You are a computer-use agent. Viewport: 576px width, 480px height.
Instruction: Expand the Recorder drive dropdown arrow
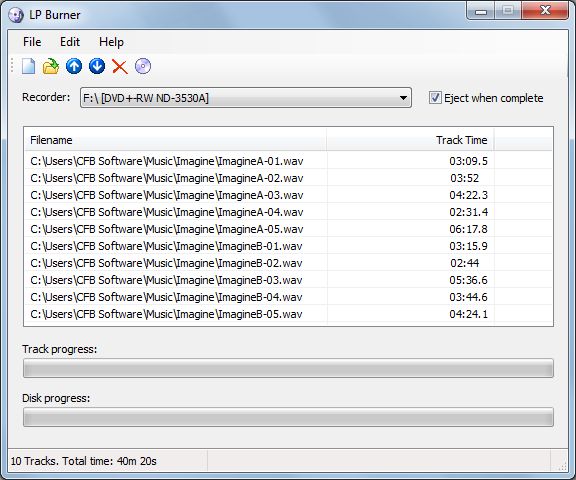[403, 98]
